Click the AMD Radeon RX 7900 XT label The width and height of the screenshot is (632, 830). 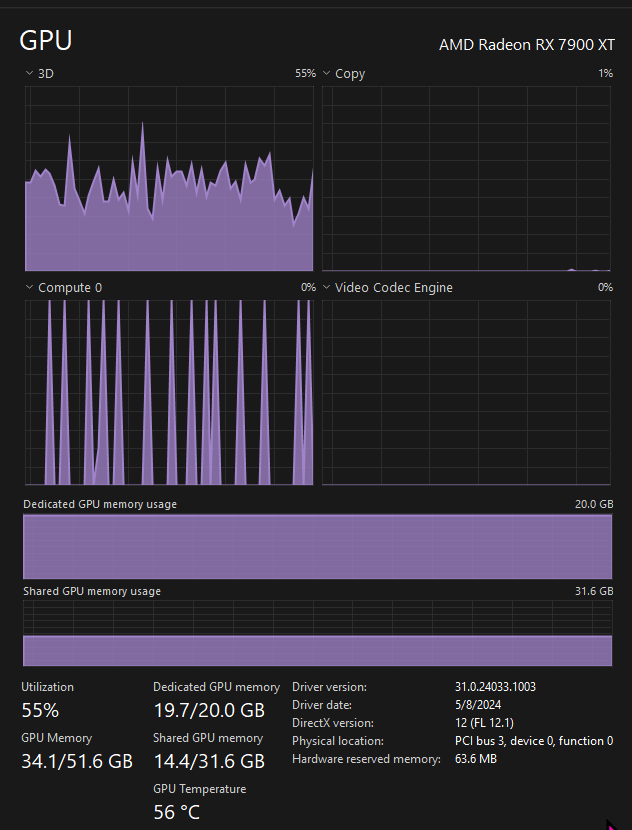tap(527, 45)
